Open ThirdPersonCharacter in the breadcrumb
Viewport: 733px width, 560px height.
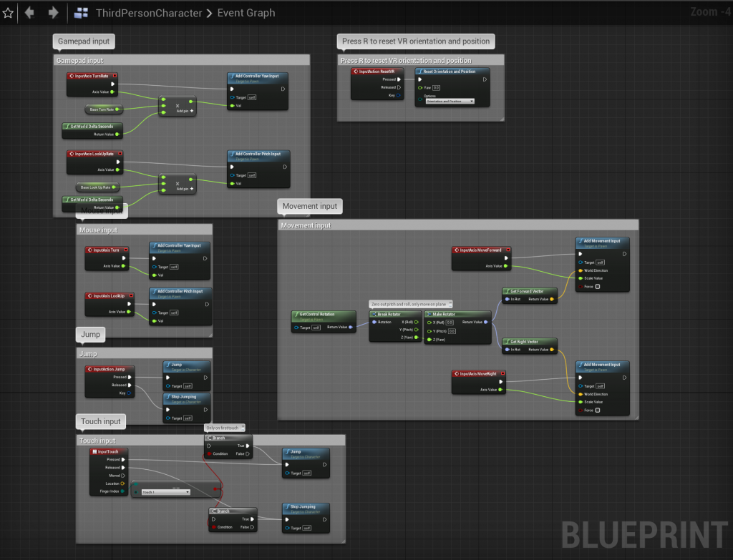click(149, 13)
